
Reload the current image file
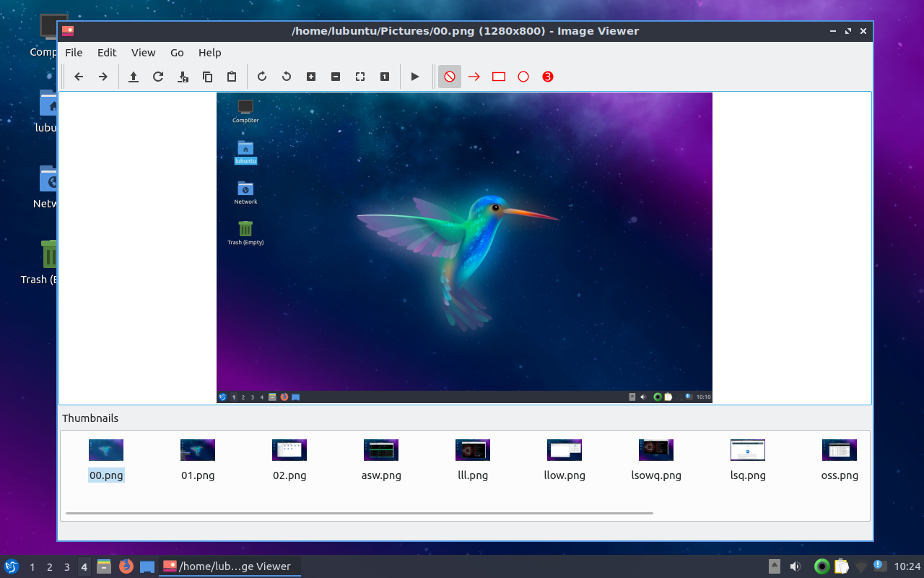tap(158, 77)
